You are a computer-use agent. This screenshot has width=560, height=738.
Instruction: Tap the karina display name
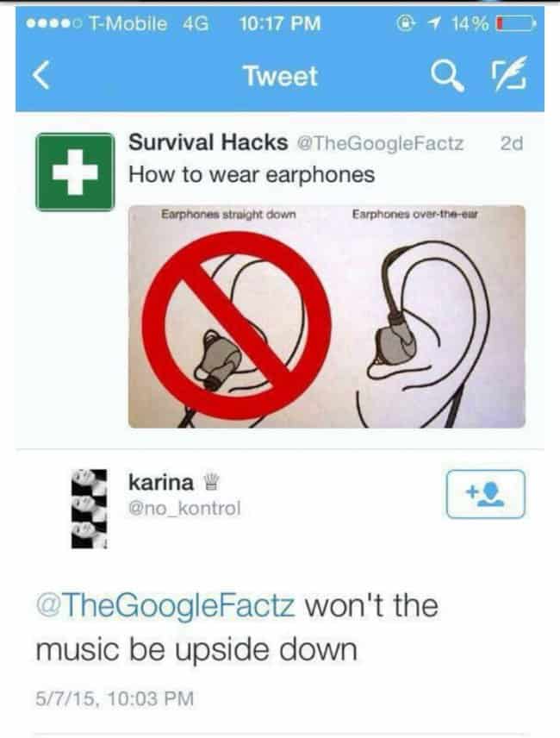161,482
